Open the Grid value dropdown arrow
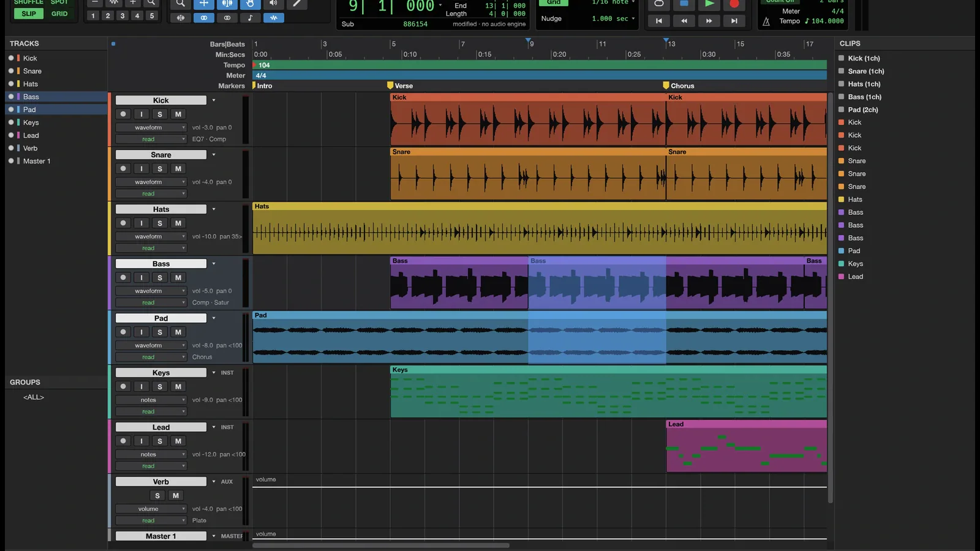This screenshot has height=551, width=980. tap(633, 2)
